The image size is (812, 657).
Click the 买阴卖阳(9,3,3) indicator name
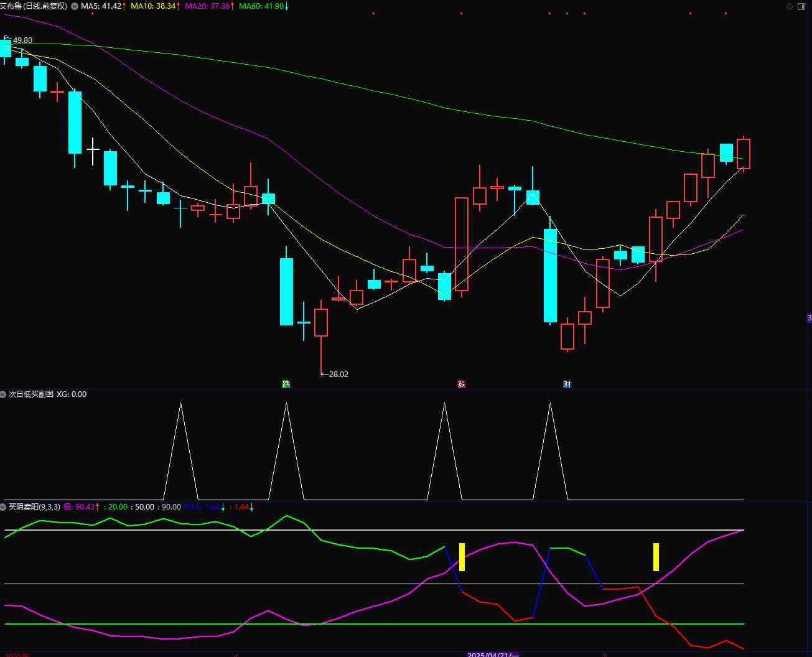point(34,507)
